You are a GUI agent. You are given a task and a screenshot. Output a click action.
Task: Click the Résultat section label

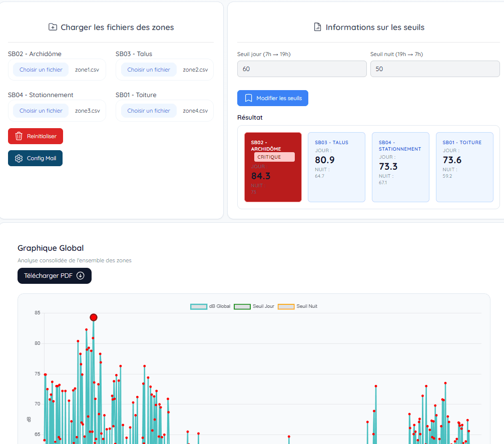pos(250,117)
